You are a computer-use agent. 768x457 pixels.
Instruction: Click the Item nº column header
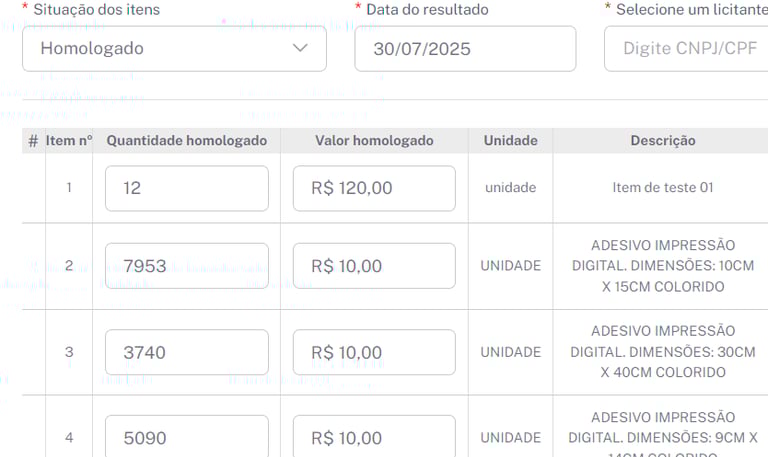(x=69, y=141)
